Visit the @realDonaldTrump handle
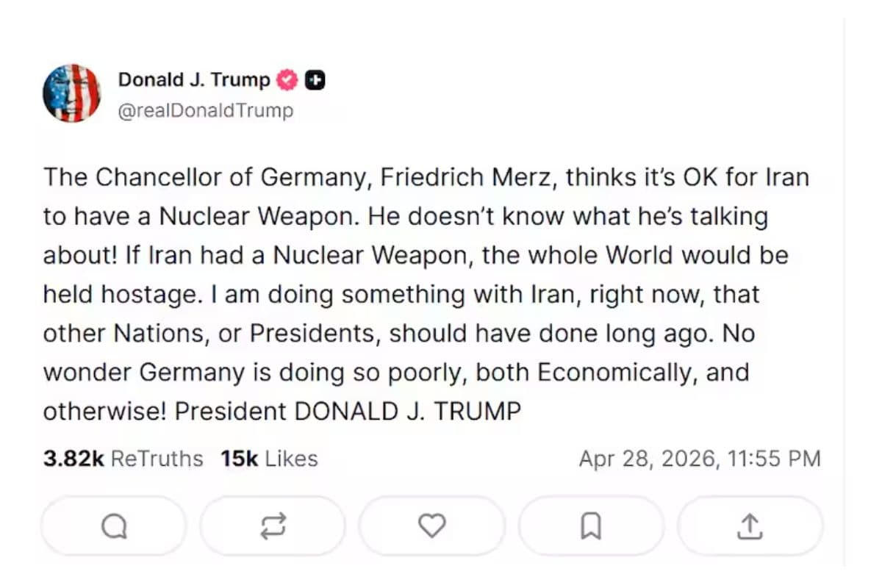 tap(205, 111)
